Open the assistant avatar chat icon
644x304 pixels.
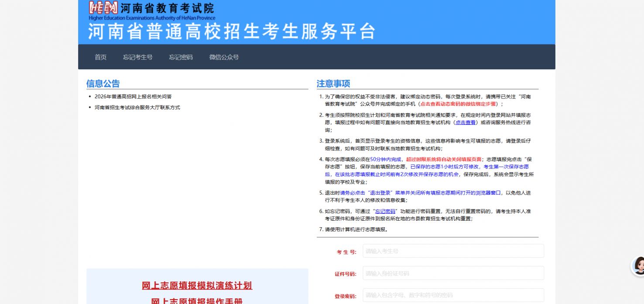[x=639, y=266]
